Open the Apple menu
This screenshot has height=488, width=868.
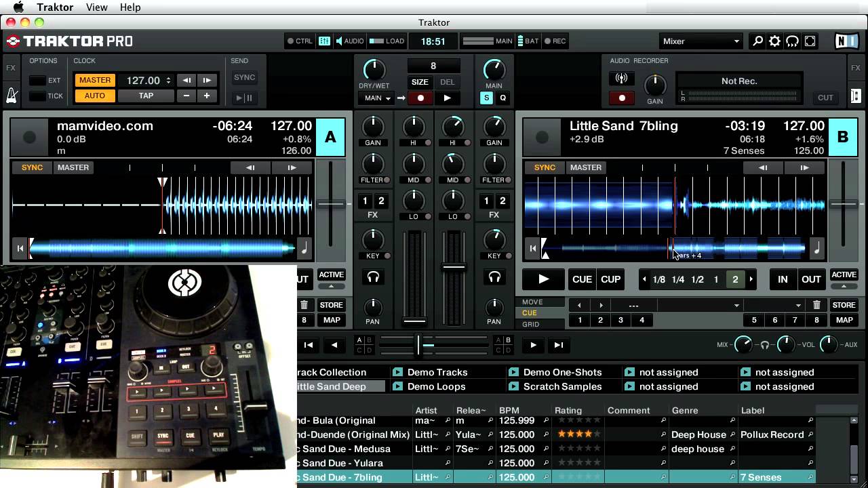19,7
